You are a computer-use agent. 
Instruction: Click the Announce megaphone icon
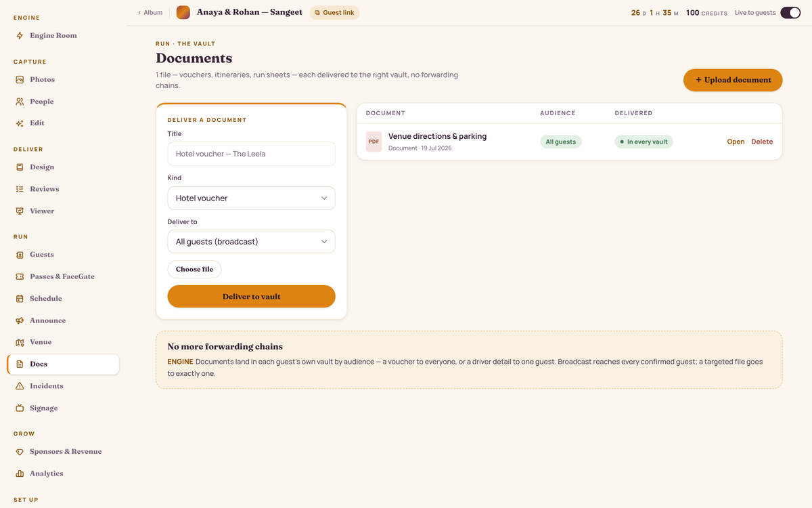[20, 320]
